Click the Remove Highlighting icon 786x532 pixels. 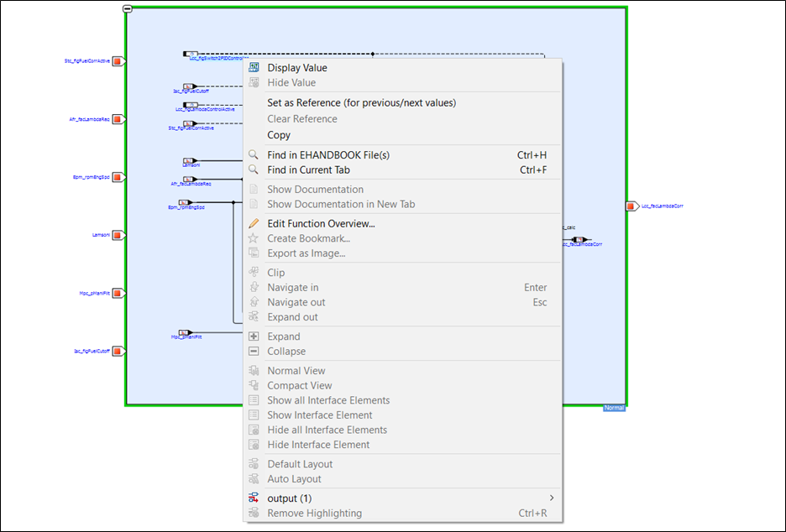pos(252,512)
